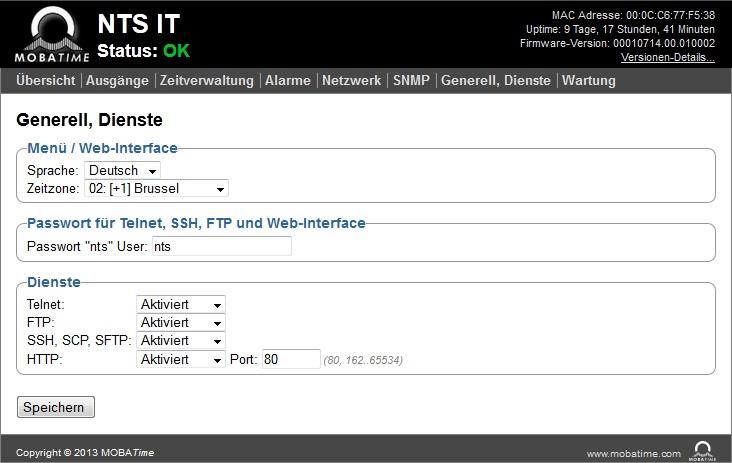Image resolution: width=732 pixels, height=463 pixels.
Task: Select the Alarme menu item
Action: (288, 80)
